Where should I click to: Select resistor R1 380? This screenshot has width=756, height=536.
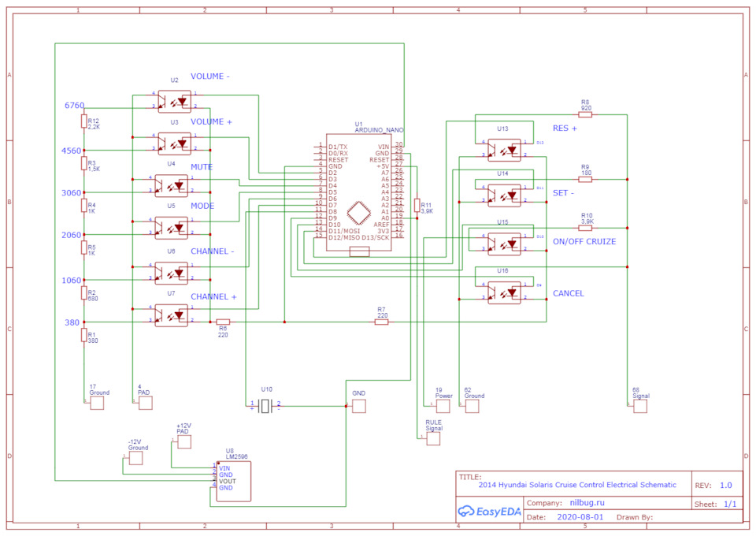click(x=84, y=335)
